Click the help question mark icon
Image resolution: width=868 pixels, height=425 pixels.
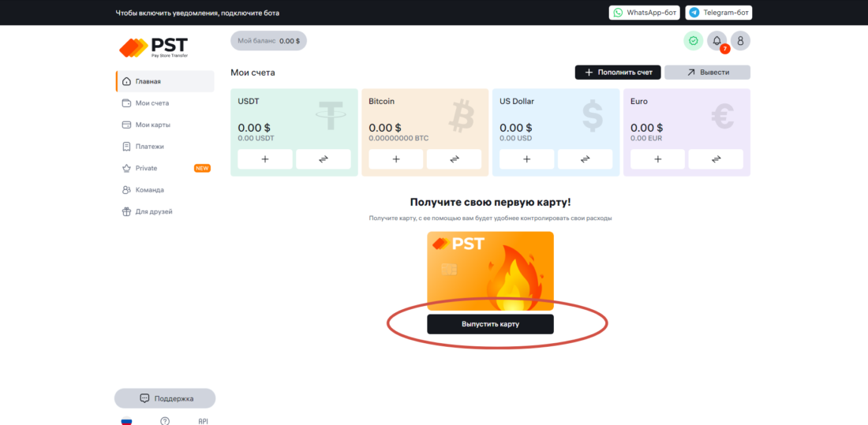165,421
